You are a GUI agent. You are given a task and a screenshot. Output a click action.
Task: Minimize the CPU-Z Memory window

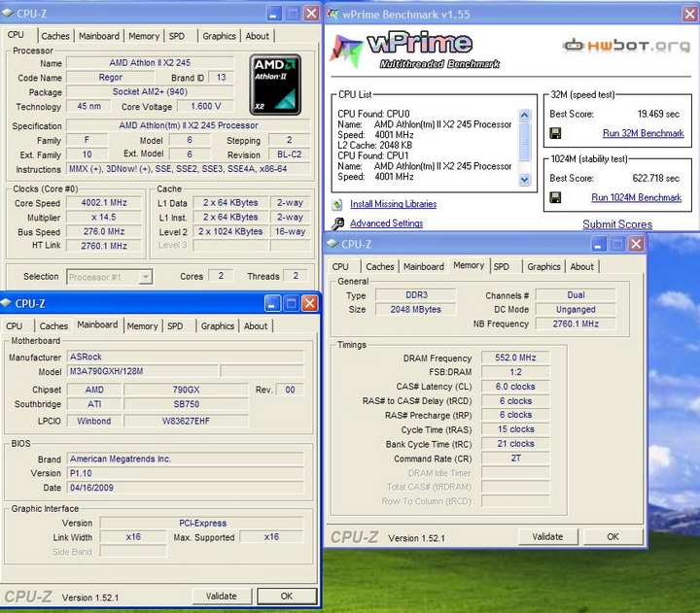(x=599, y=244)
